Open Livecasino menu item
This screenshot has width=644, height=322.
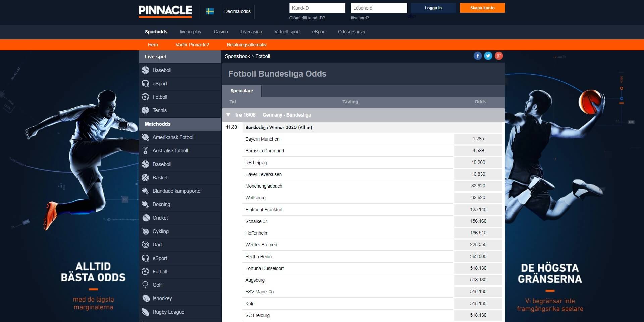coord(251,32)
